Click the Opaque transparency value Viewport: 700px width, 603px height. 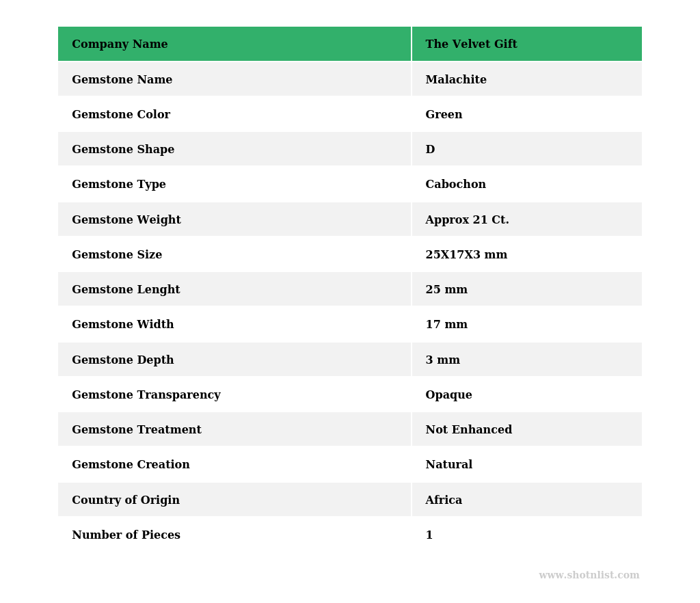tap(448, 395)
